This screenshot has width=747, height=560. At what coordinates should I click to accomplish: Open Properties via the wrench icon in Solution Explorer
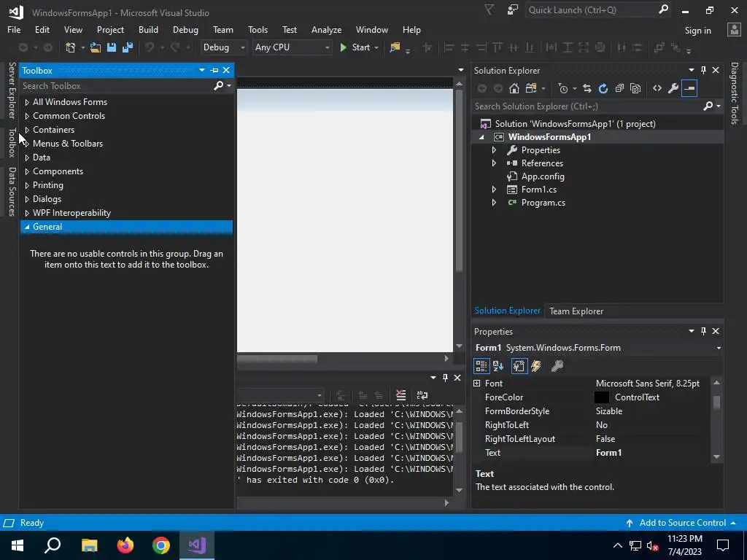(673, 88)
